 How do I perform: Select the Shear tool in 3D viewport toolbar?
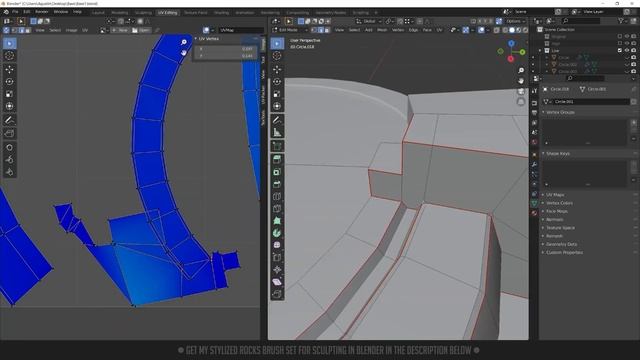tap(277, 282)
